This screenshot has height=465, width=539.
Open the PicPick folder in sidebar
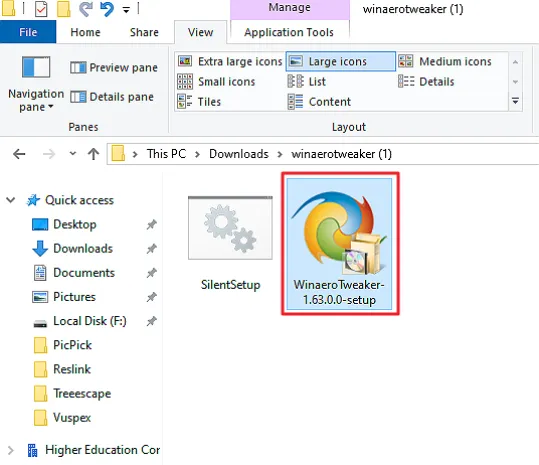coord(63,345)
